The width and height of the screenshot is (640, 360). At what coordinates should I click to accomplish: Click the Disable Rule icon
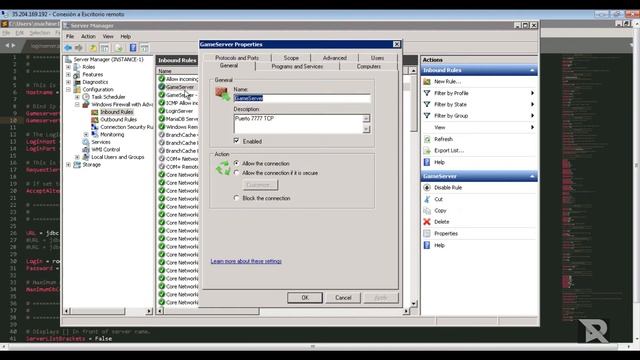click(427, 188)
